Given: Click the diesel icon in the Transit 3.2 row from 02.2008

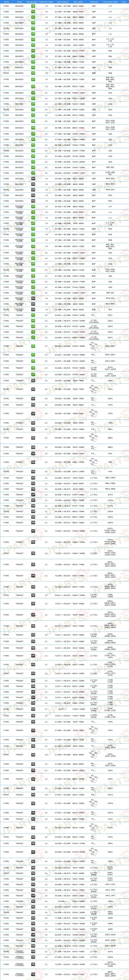Looking at the screenshot, I should pyautogui.click(x=33, y=946).
